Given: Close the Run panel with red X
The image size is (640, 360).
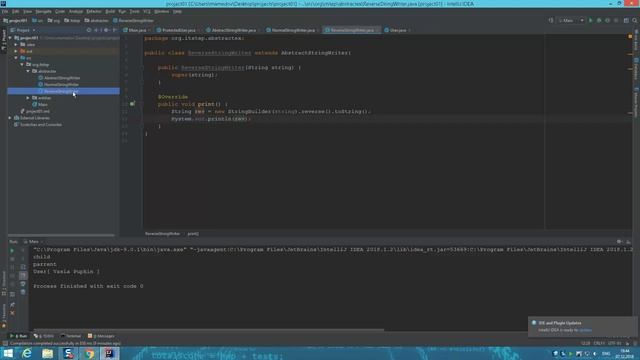Looking at the screenshot, I should click(12, 313).
